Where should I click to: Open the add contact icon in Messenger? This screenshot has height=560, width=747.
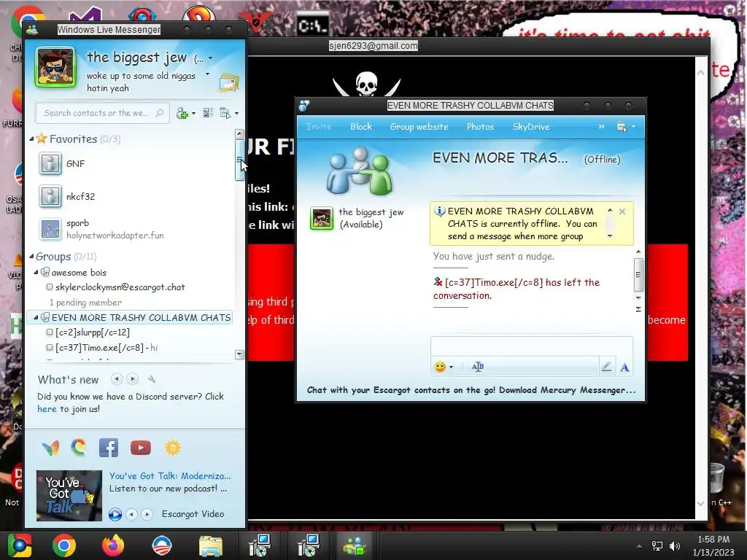coord(182,113)
